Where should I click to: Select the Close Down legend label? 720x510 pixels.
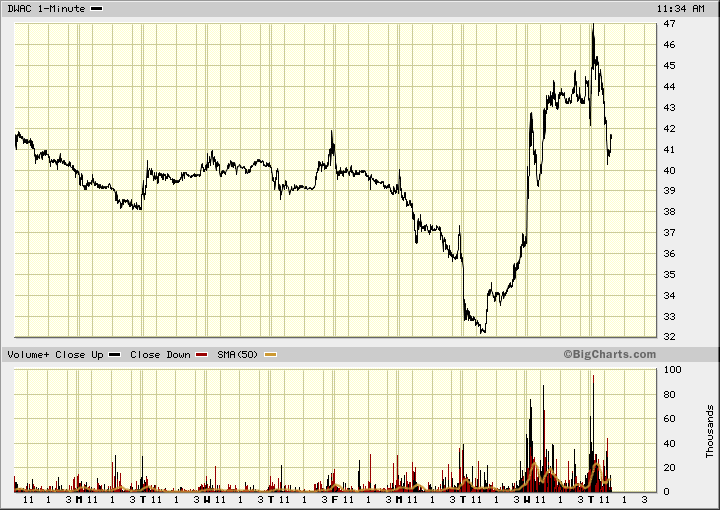tap(160, 354)
